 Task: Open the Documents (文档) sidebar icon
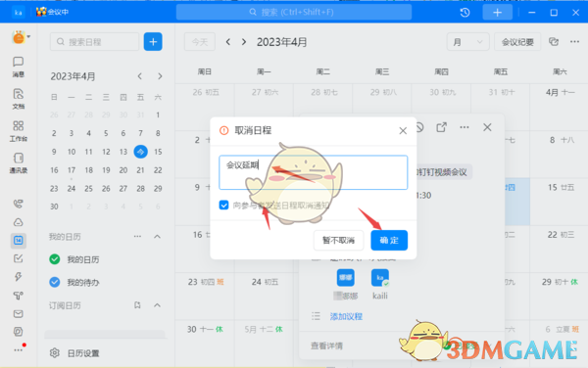pyautogui.click(x=18, y=99)
